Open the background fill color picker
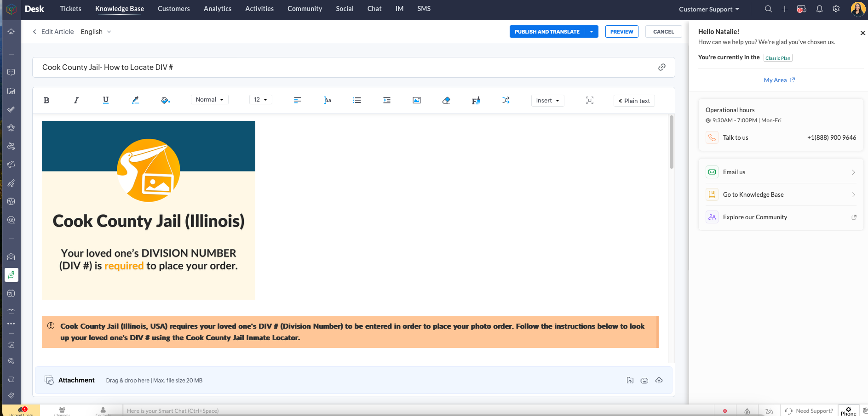The image size is (868, 416). coord(165,100)
